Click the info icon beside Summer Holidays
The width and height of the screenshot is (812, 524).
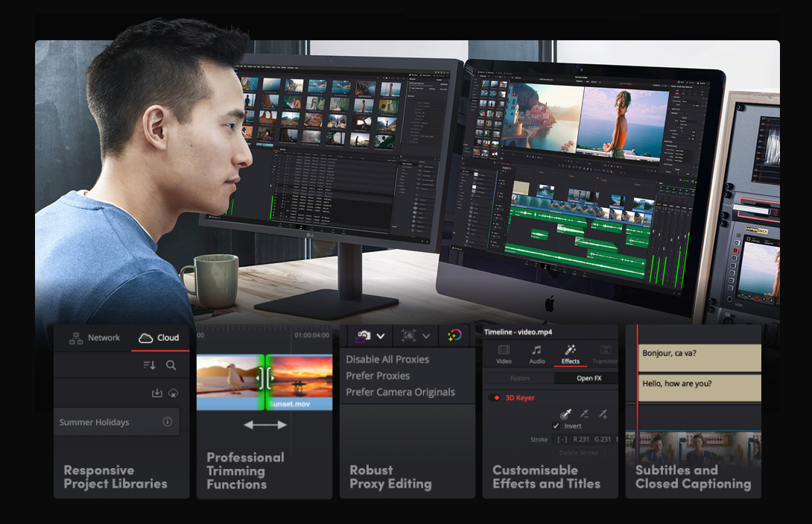pos(167,422)
